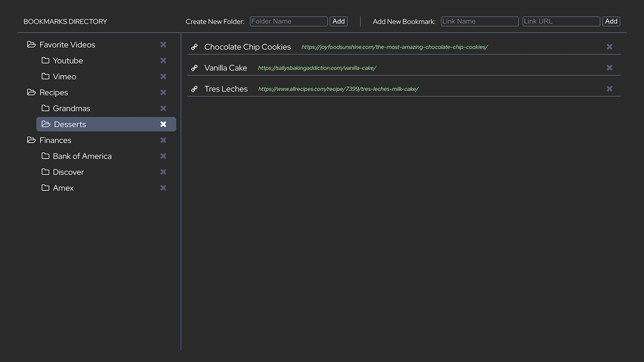
Task: Click the Youtube folder icon
Action: tap(45, 60)
